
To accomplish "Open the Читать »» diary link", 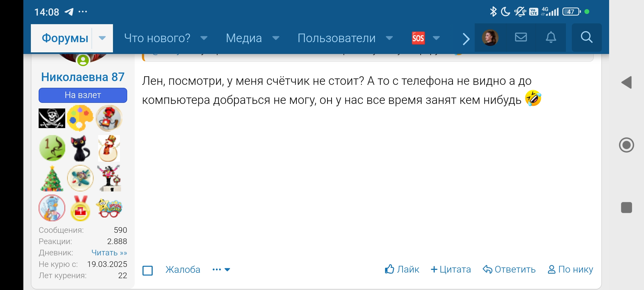I will click(x=109, y=253).
